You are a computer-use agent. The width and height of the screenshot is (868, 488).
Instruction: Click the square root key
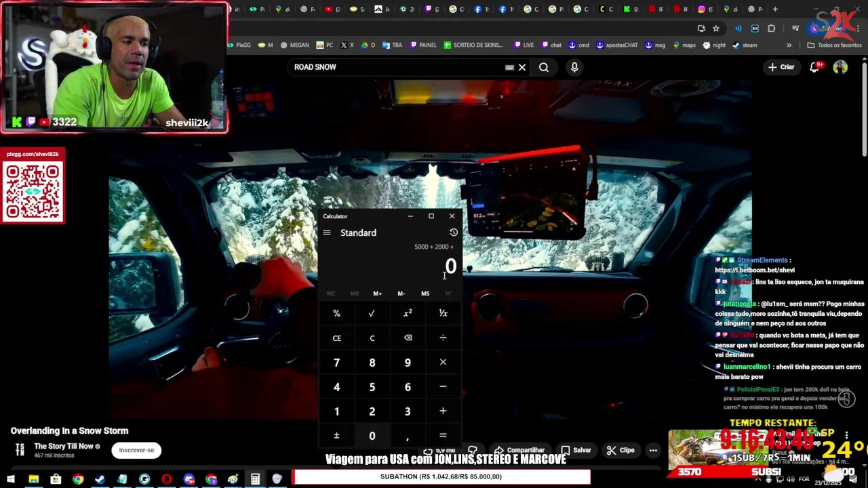[x=372, y=313]
